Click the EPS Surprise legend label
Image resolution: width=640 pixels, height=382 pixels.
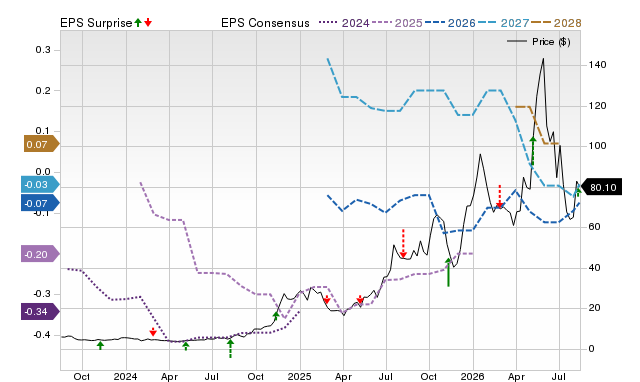[x=96, y=23]
